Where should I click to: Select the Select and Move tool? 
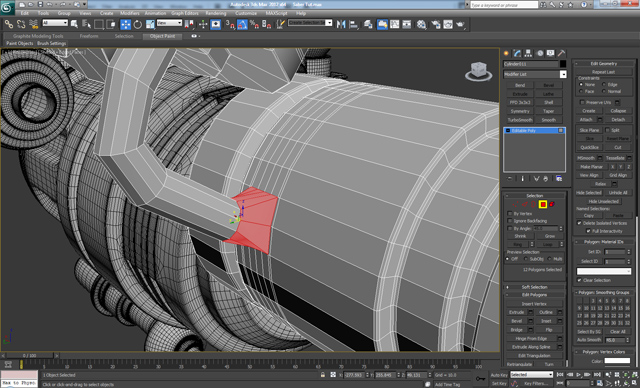coord(126,24)
